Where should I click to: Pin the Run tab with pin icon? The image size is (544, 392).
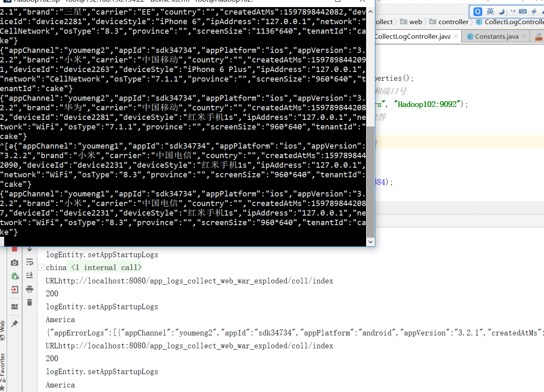15,323
